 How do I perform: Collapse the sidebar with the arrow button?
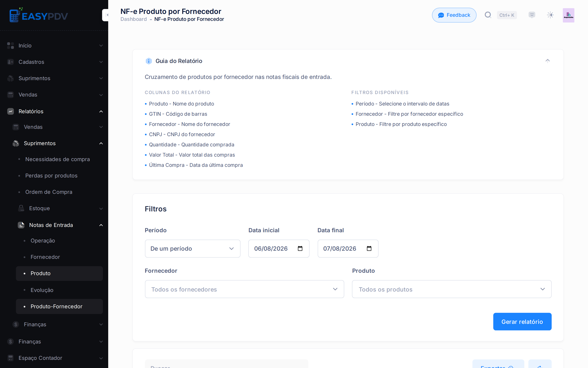click(x=105, y=15)
